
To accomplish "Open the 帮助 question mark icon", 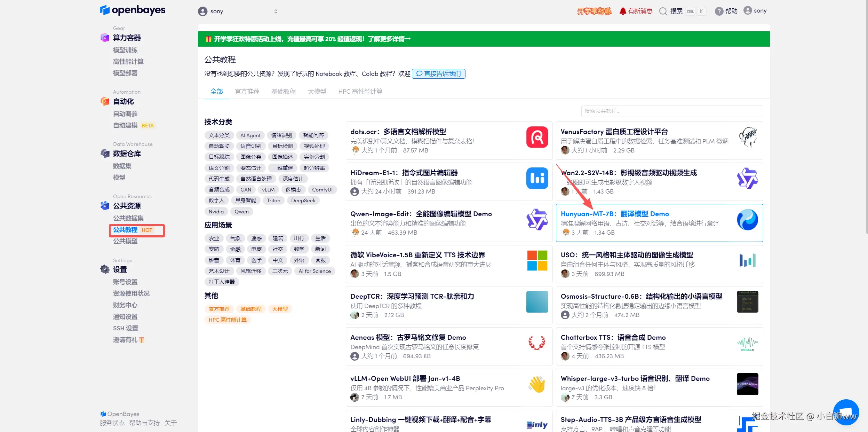I will tap(719, 11).
